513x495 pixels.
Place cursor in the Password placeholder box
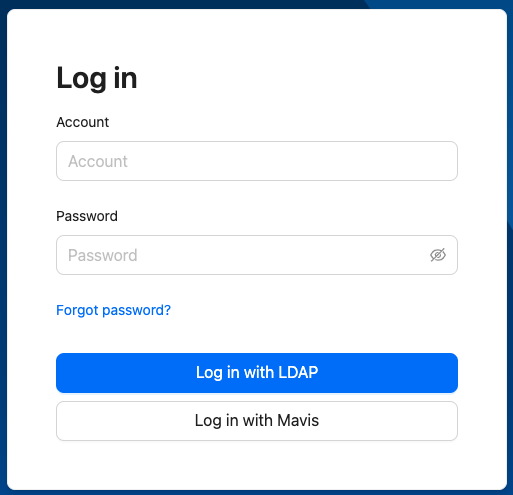pos(257,255)
